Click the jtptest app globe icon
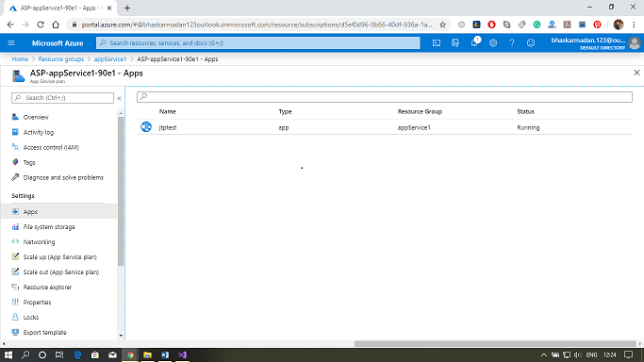The width and height of the screenshot is (644, 362). [146, 127]
